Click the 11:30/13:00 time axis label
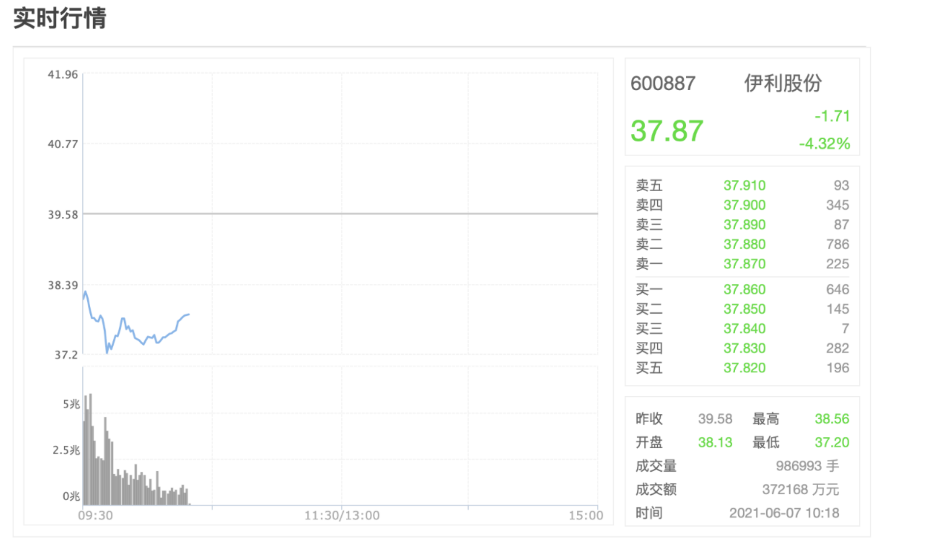930x560 pixels. pyautogui.click(x=342, y=515)
